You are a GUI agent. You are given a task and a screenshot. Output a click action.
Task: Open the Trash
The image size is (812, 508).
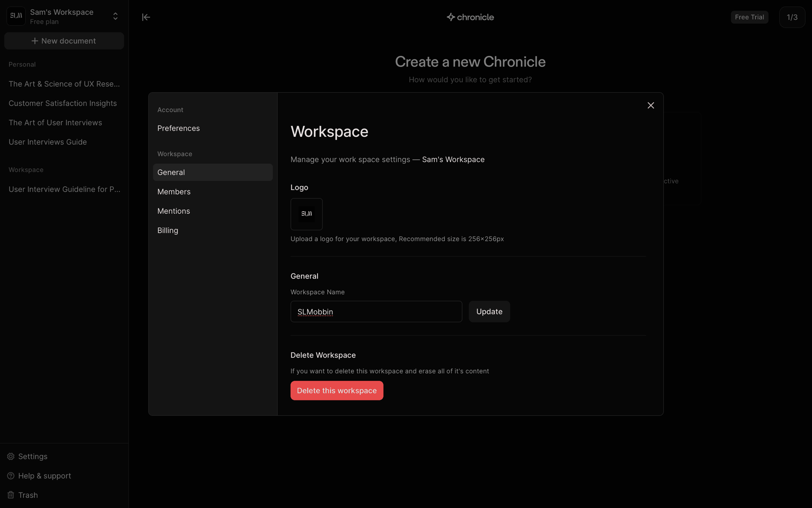point(23,495)
